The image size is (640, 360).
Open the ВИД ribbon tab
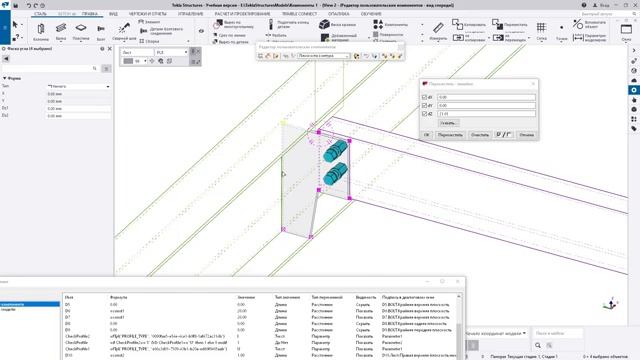(113, 14)
